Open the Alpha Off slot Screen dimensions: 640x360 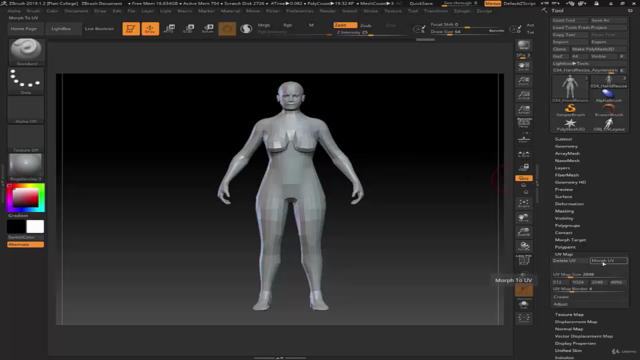pyautogui.click(x=26, y=110)
